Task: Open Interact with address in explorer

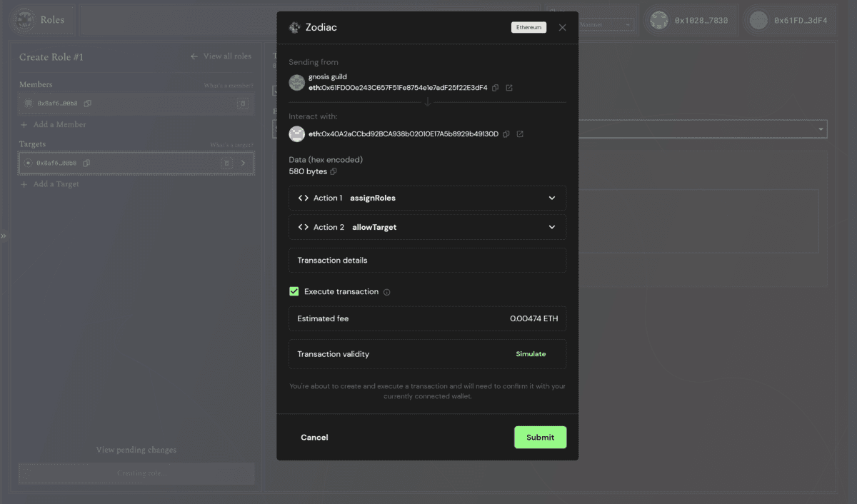Action: click(x=520, y=134)
